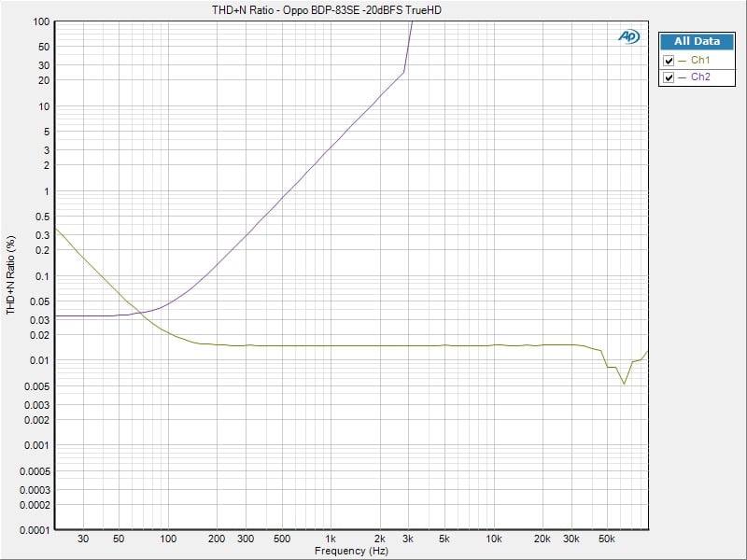
Task: Click the lowest dip of the Ch1 curve
Action: 625,384
